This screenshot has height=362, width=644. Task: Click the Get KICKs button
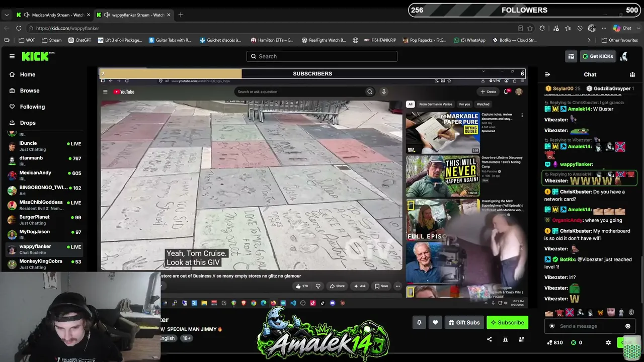(598, 56)
